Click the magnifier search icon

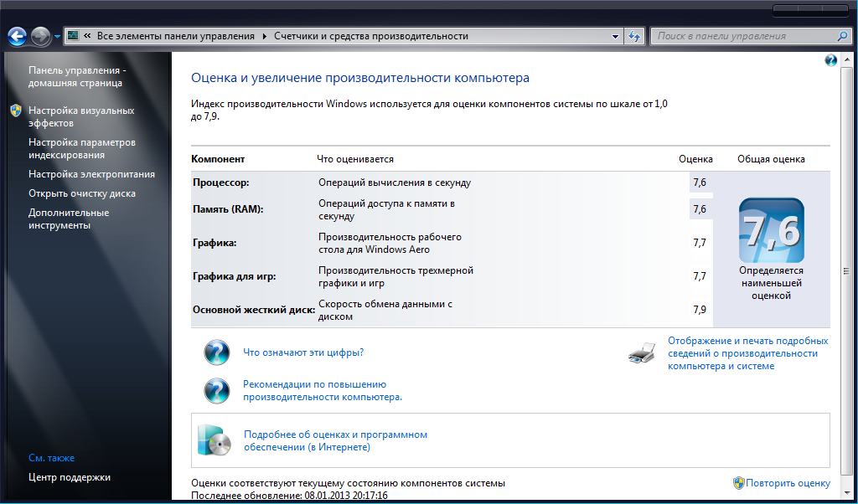click(x=843, y=37)
